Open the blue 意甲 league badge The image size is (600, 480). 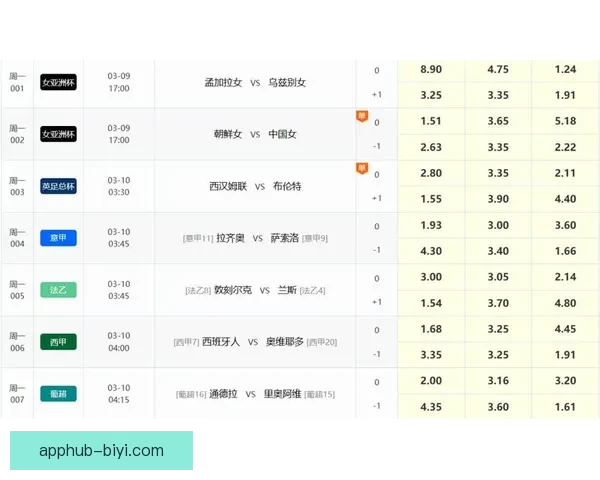58,238
